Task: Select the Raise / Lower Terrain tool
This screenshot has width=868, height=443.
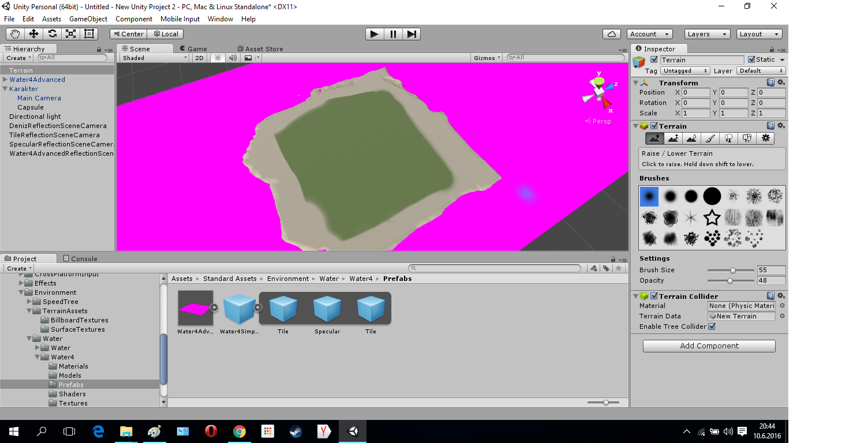Action: 654,138
